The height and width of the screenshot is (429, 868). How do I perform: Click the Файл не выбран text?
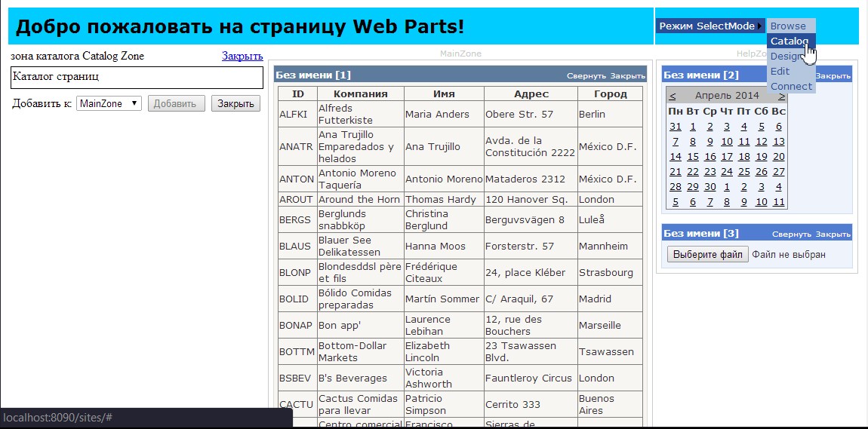788,255
